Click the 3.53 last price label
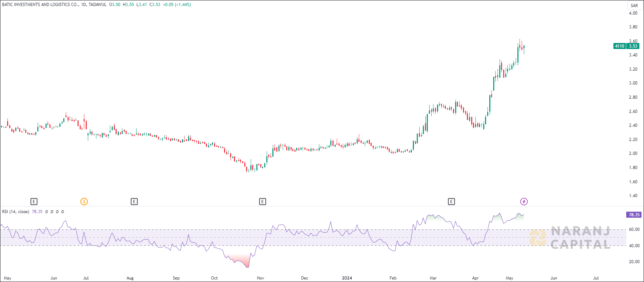The image size is (644, 282). point(633,46)
